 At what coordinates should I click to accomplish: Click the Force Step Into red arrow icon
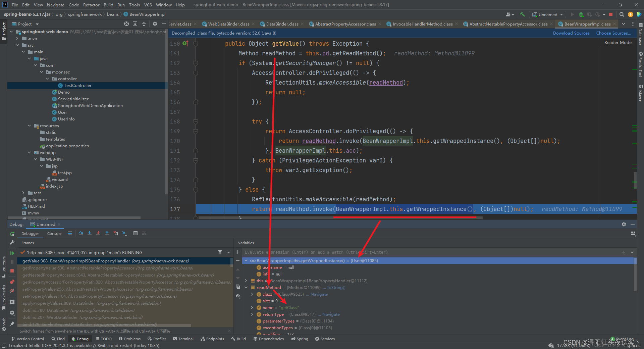click(98, 233)
